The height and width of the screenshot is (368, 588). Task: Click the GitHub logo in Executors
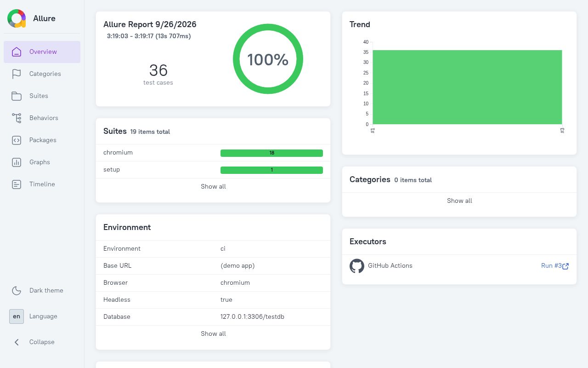coord(357,266)
